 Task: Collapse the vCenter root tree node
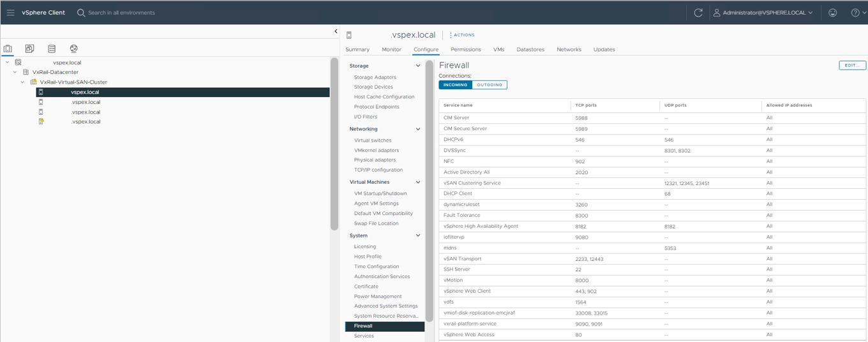click(7, 63)
